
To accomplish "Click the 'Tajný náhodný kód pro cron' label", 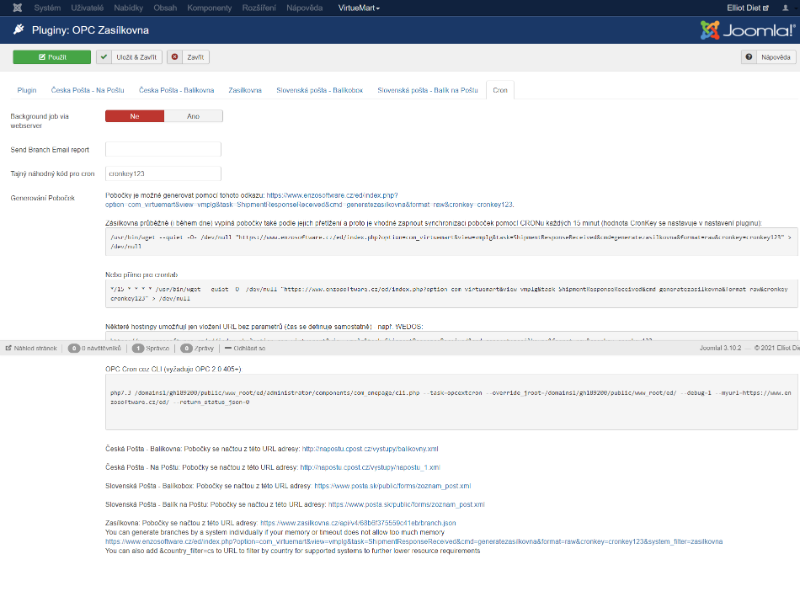I will coord(53,174).
